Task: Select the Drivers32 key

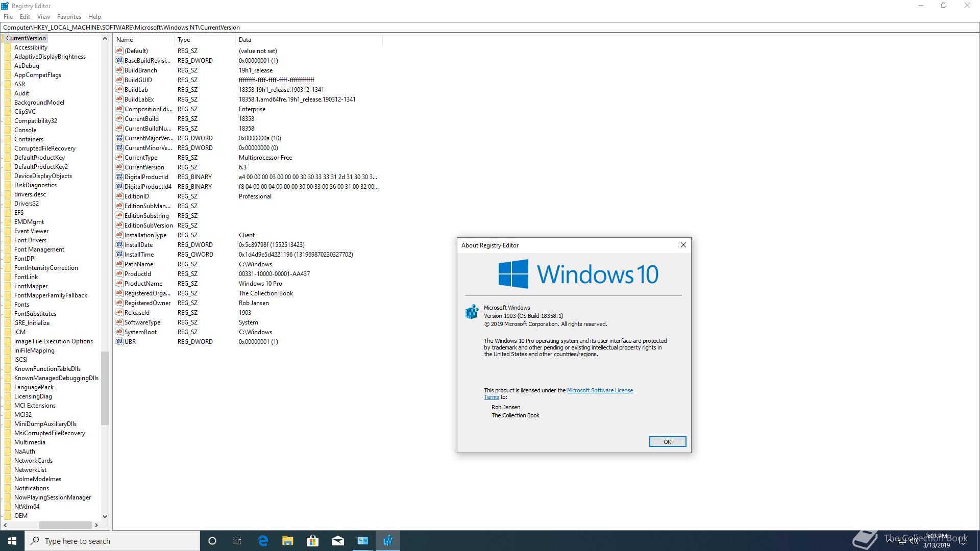Action: (27, 204)
